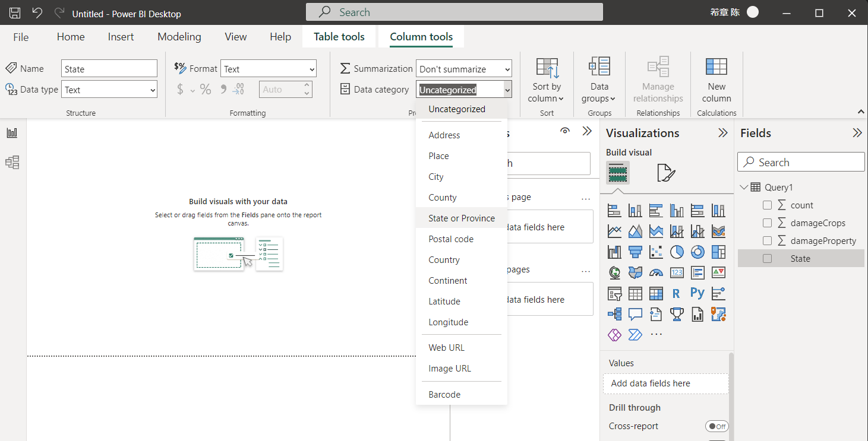This screenshot has width=868, height=441.
Task: Select the Power Automate visual
Action: pos(635,335)
